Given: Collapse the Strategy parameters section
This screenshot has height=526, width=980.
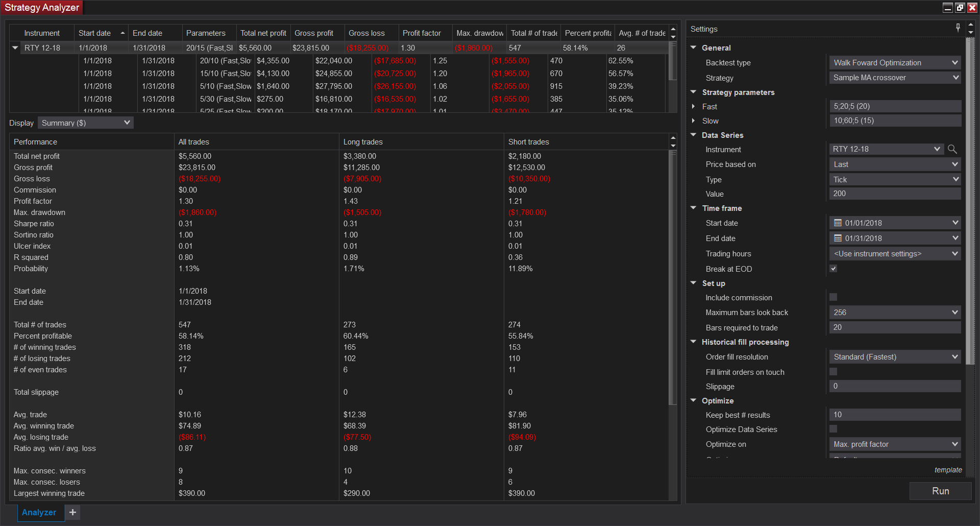Looking at the screenshot, I should (x=693, y=92).
